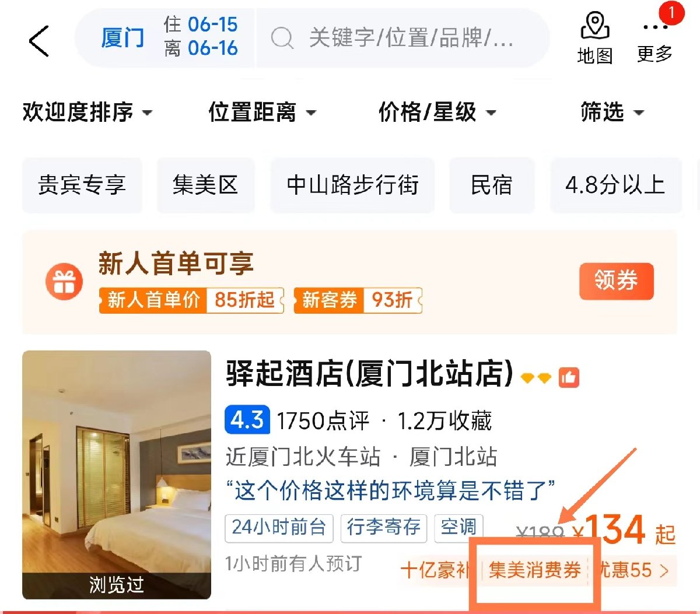Tap the gold diamond rating icons
Image resolution: width=700 pixels, height=614 pixels.
point(536,378)
